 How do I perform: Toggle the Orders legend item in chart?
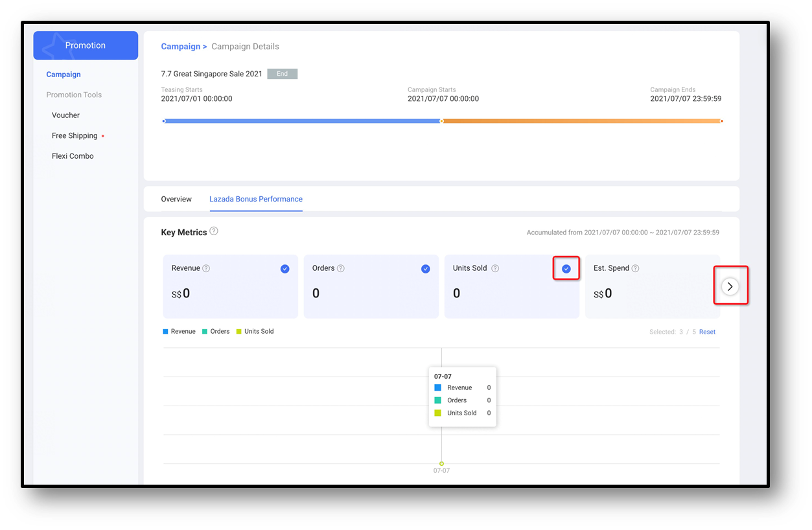click(x=216, y=332)
